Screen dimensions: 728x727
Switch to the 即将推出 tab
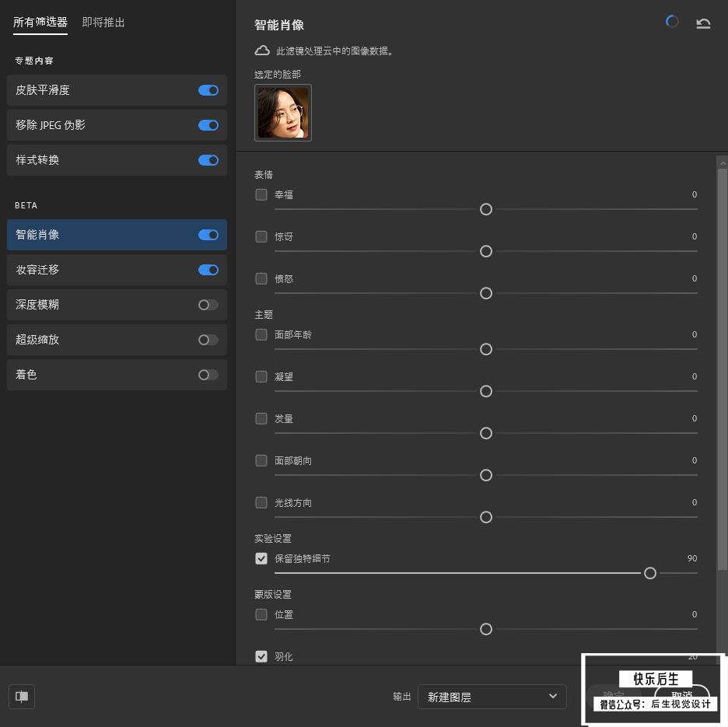pyautogui.click(x=103, y=23)
